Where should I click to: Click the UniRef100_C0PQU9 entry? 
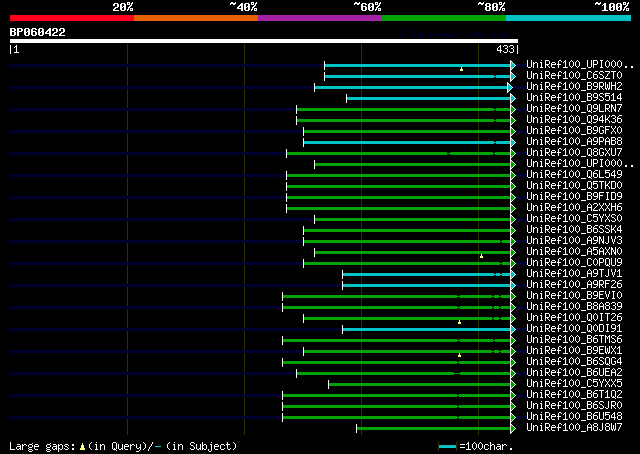[x=574, y=263]
